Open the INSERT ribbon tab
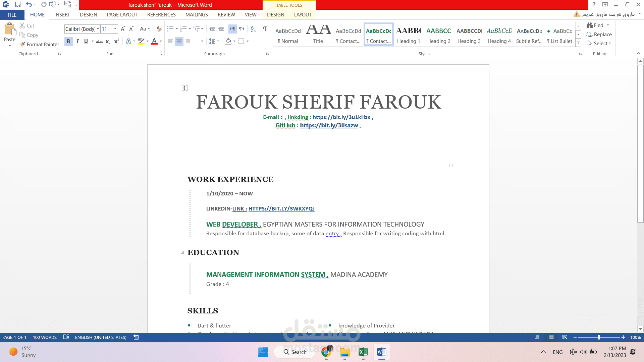Screen dimensions: 644x362 [x=62, y=15]
